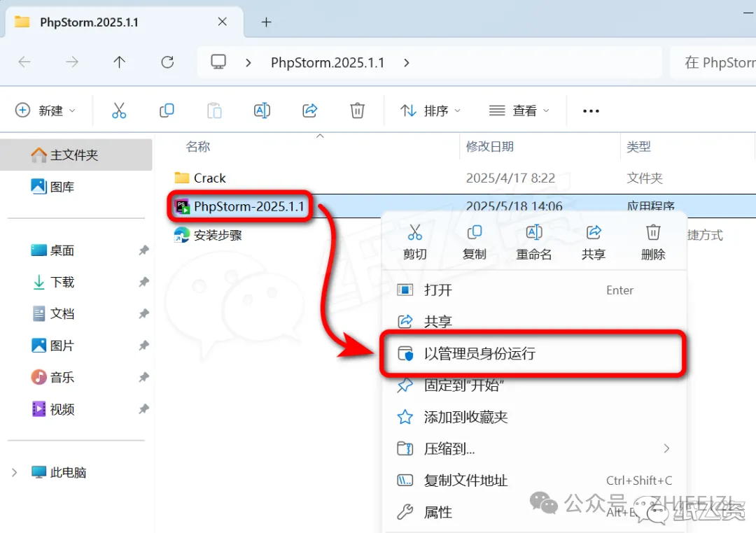Click the toolbar Delete trash icon
Image resolution: width=756 pixels, height=533 pixels.
tap(357, 111)
